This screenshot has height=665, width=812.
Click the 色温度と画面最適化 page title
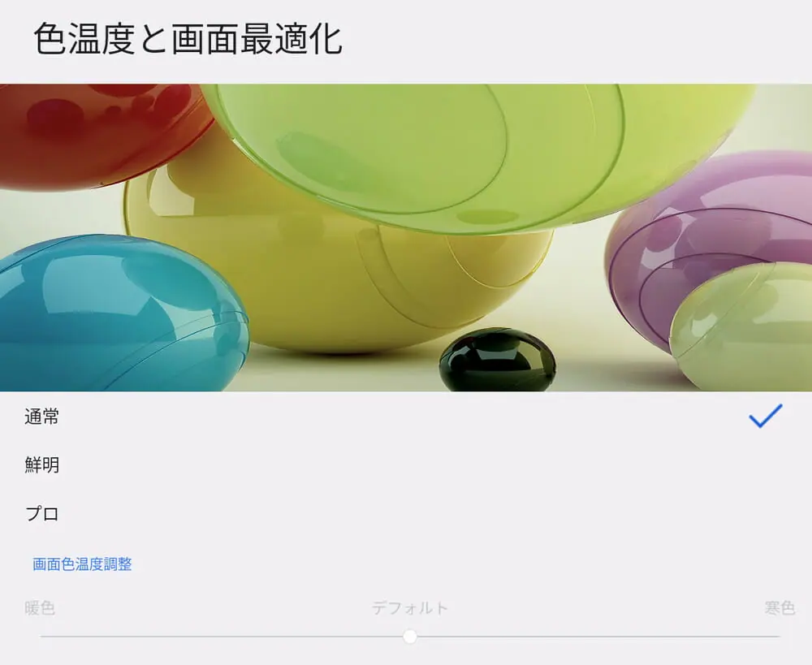pos(188,39)
